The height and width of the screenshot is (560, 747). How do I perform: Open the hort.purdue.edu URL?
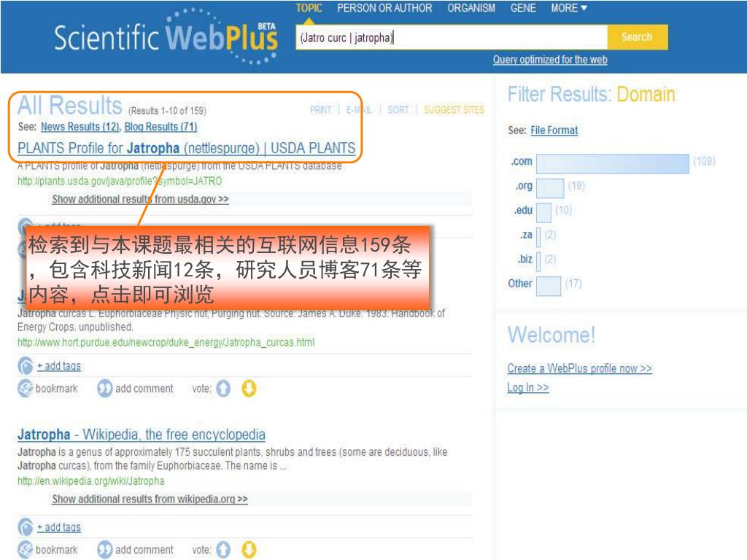166,343
